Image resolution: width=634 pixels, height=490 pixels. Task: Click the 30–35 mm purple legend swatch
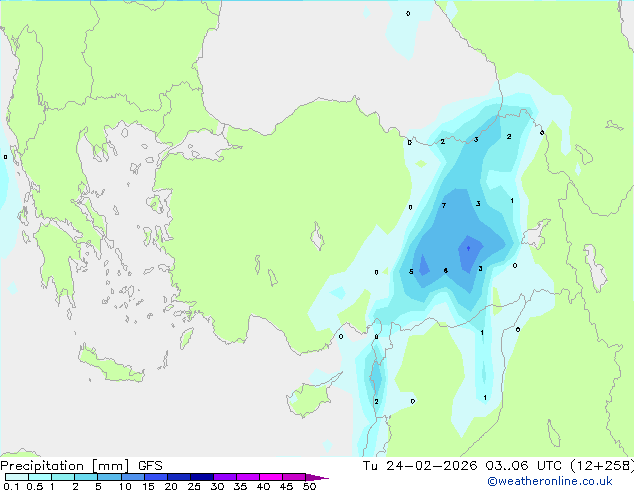[225, 477]
